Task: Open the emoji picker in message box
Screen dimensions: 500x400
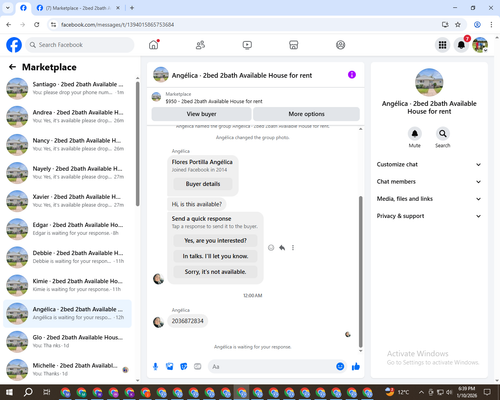Action: (340, 367)
